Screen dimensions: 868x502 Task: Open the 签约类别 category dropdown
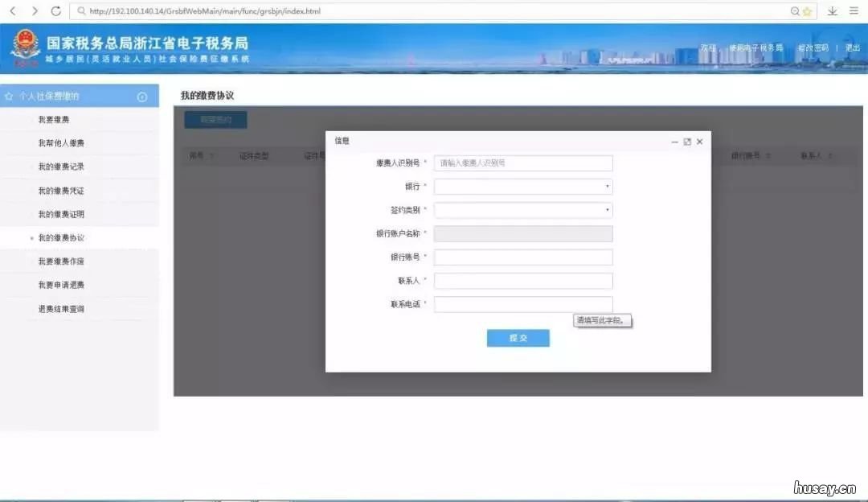coord(522,210)
